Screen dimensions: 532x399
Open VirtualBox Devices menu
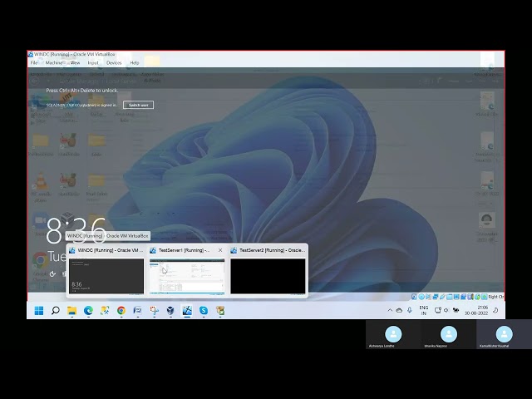pyautogui.click(x=114, y=63)
